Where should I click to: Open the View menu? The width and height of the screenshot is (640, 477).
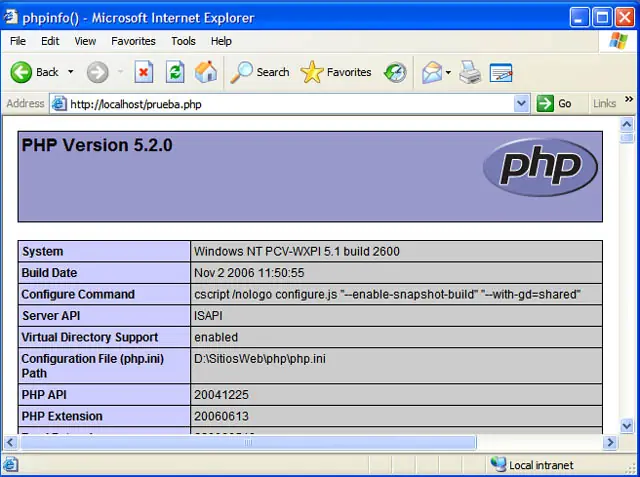tap(85, 41)
